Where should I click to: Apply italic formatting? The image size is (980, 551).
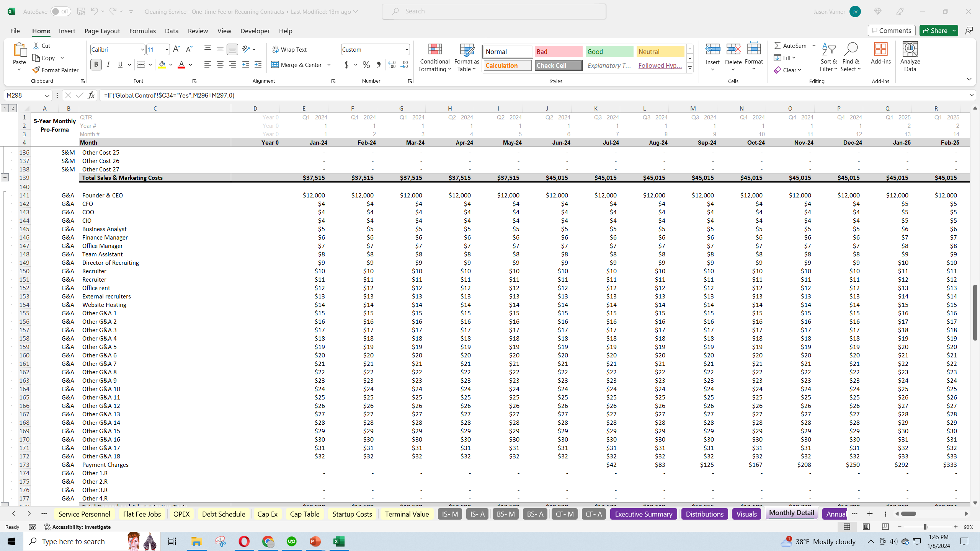pos(108,64)
